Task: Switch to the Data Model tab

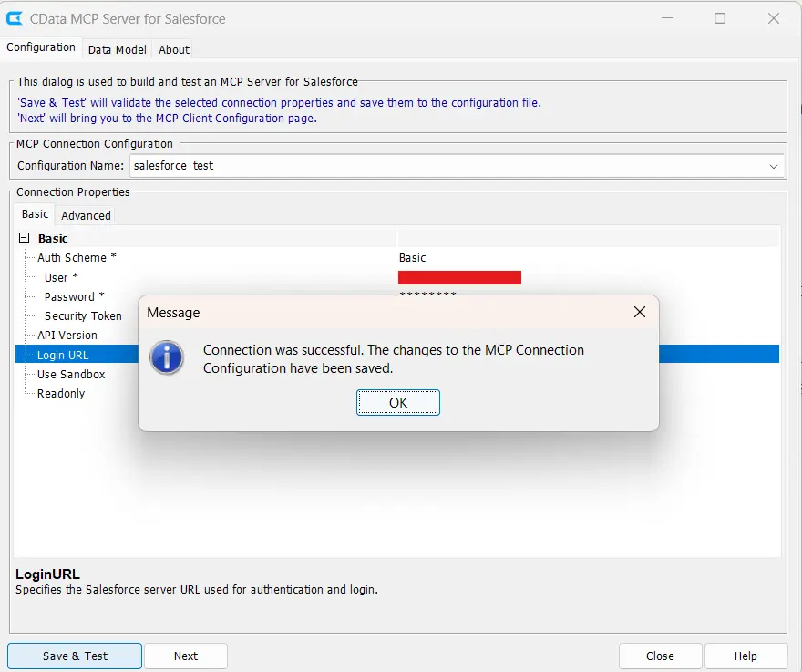Action: [117, 49]
